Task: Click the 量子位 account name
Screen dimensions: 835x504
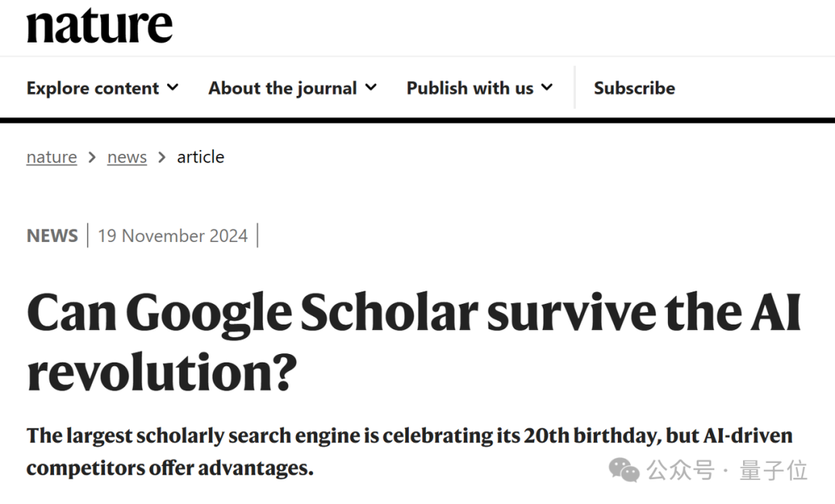Action: [773, 470]
